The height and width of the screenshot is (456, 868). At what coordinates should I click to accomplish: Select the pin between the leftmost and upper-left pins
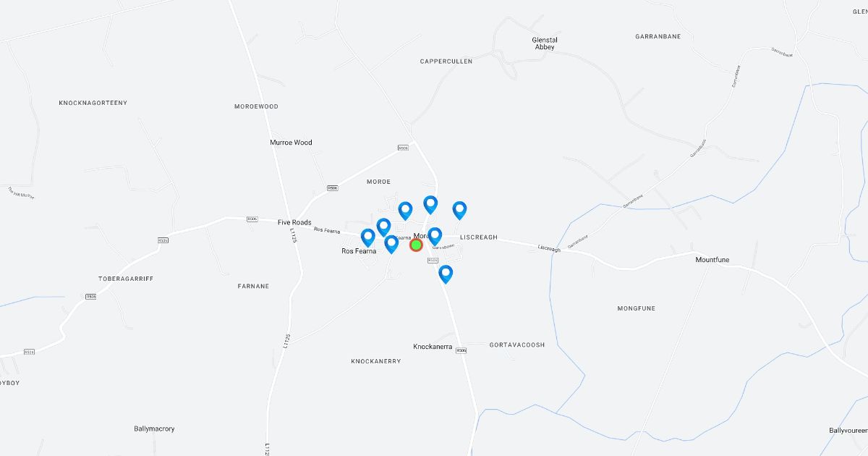(x=383, y=227)
